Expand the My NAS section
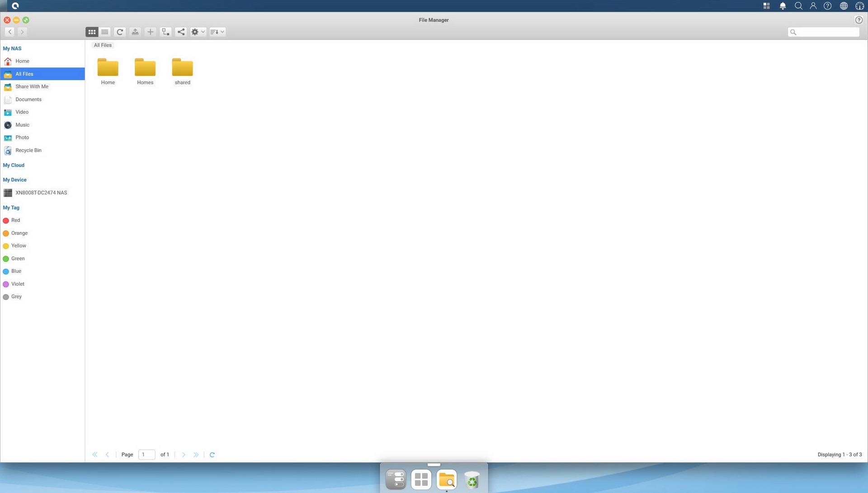This screenshot has width=868, height=493. (x=12, y=48)
